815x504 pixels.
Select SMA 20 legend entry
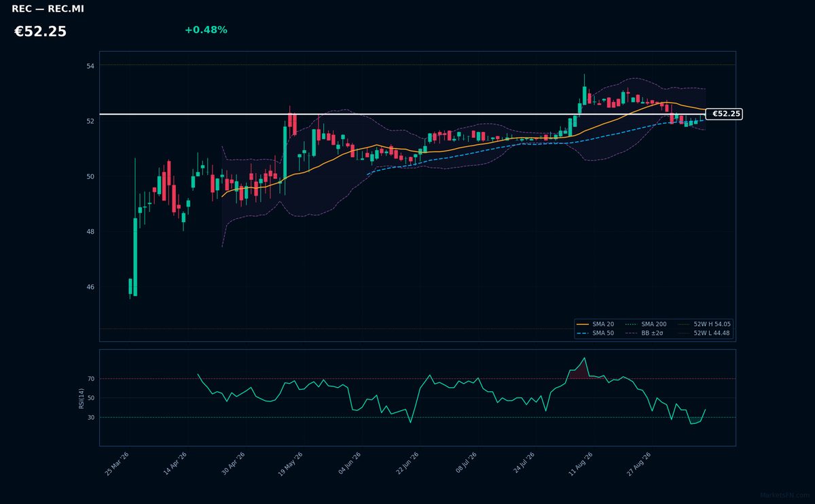coord(594,325)
